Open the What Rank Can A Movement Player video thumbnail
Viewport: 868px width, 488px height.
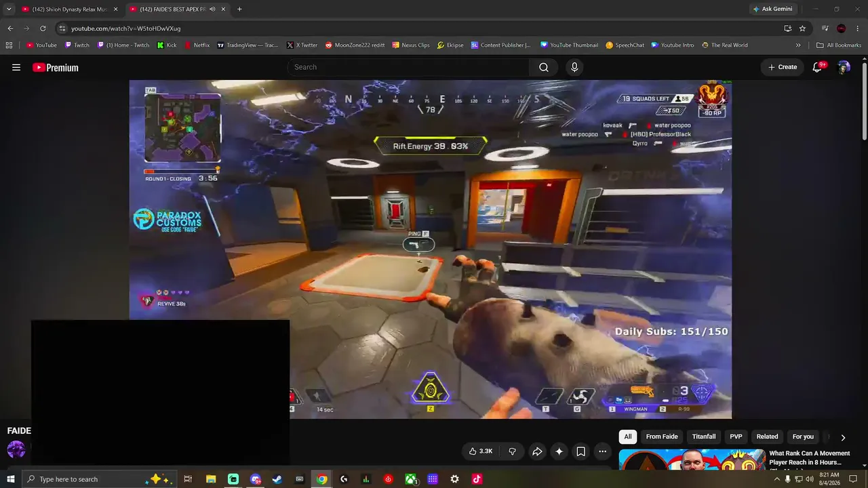coord(692,460)
